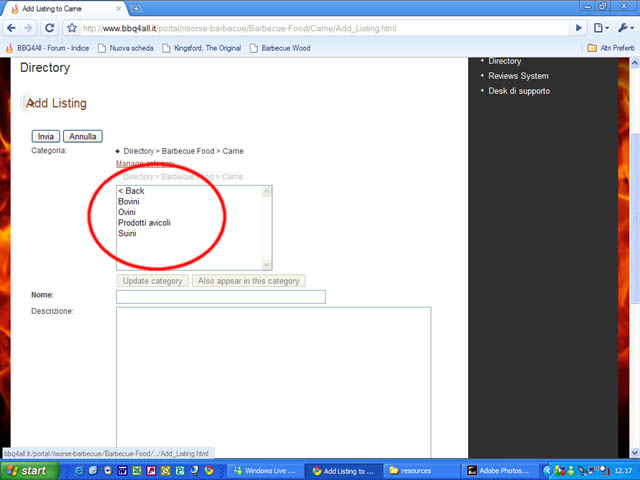Click the page scrollbar up arrow

tap(635, 63)
